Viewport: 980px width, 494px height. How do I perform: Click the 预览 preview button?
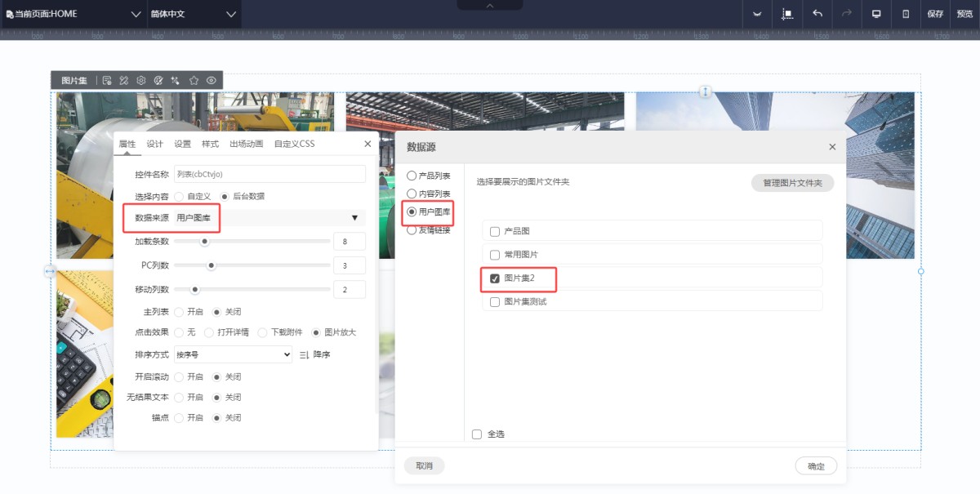(x=964, y=14)
